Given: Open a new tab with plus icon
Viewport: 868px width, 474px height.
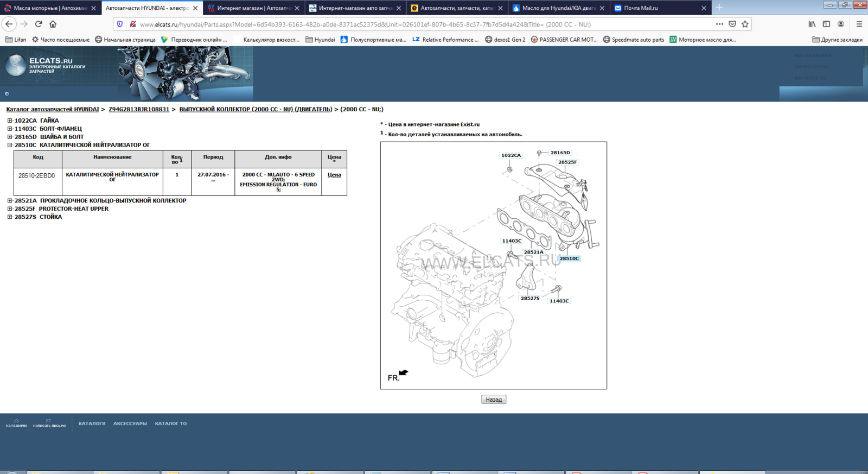Looking at the screenshot, I should tap(719, 8).
